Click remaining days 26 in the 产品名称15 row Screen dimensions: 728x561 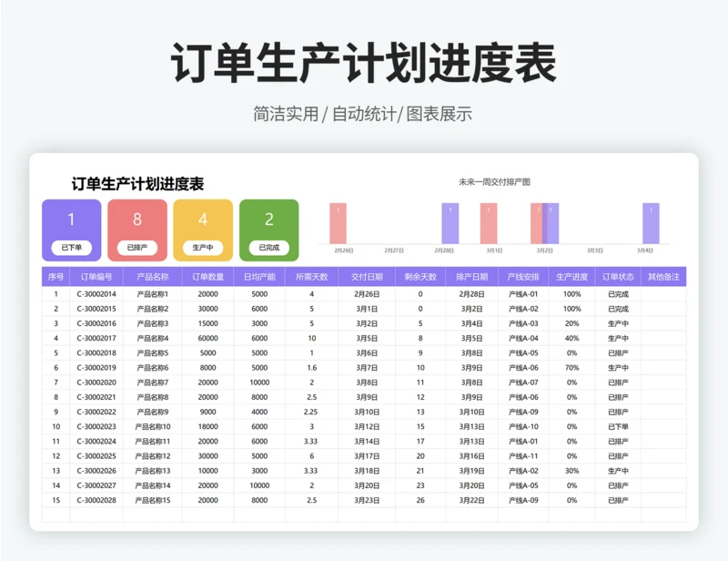(x=420, y=500)
